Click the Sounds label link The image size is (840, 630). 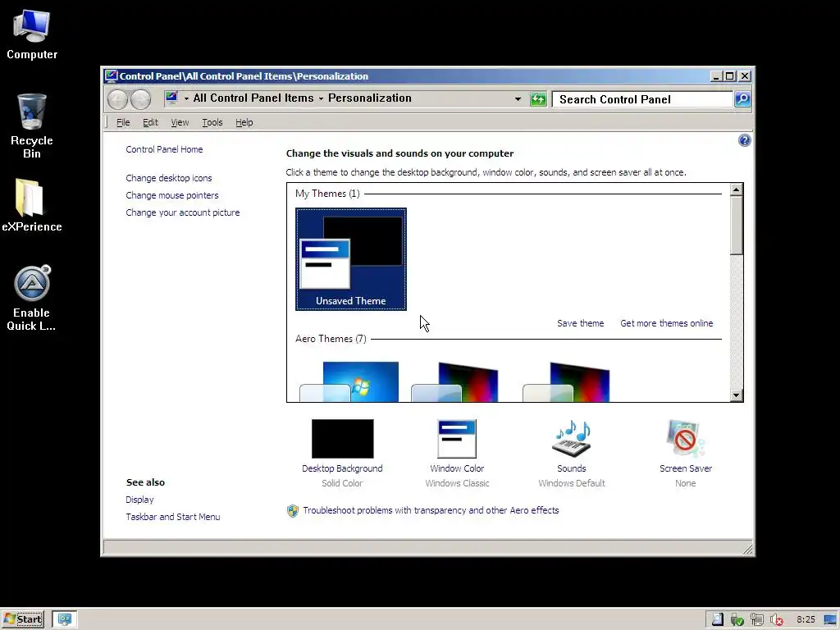(x=572, y=468)
